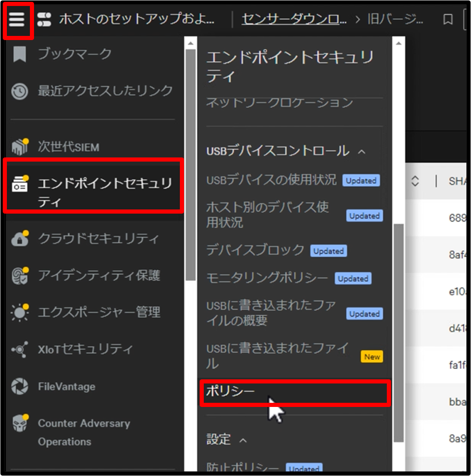Click the エンドポイントセキュリティ submenu heading
This screenshot has width=471, height=476.
(x=290, y=66)
